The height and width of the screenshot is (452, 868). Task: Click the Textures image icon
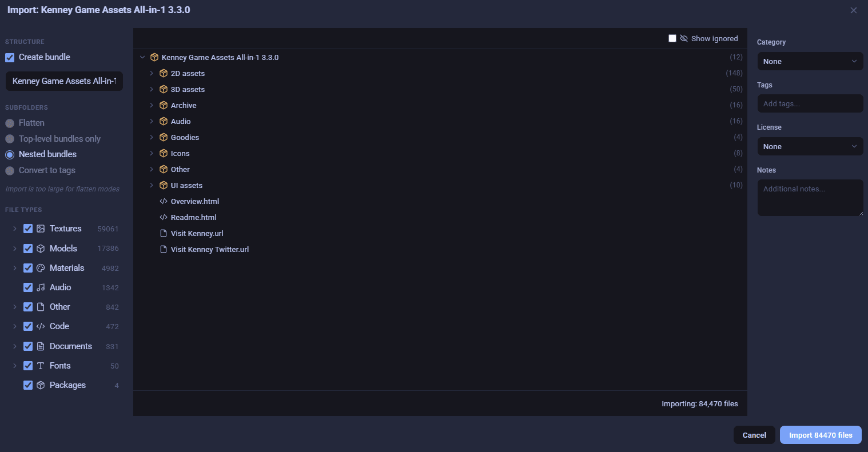pos(40,228)
